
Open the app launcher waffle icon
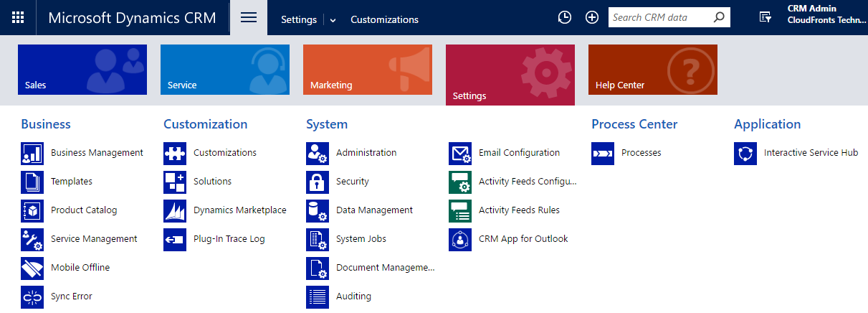click(x=18, y=18)
